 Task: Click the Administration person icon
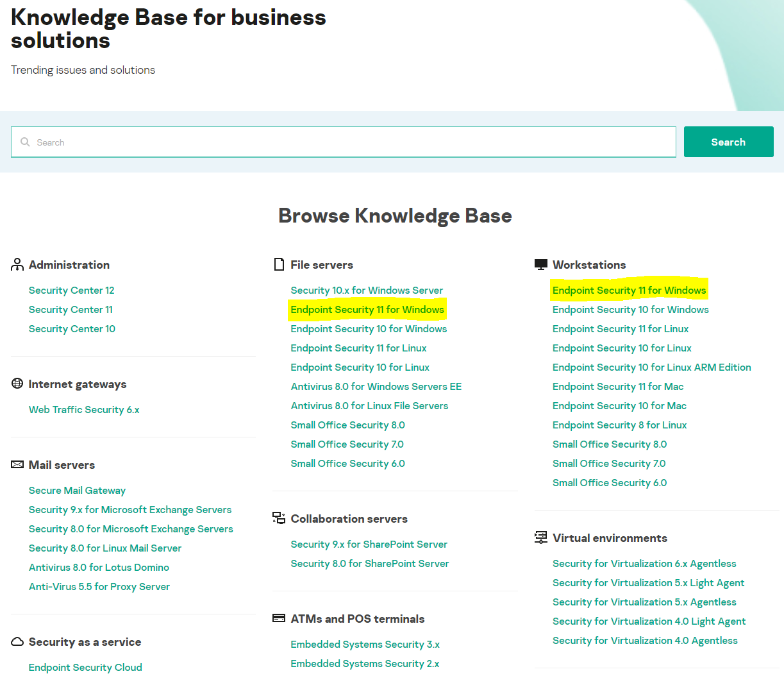coord(17,265)
